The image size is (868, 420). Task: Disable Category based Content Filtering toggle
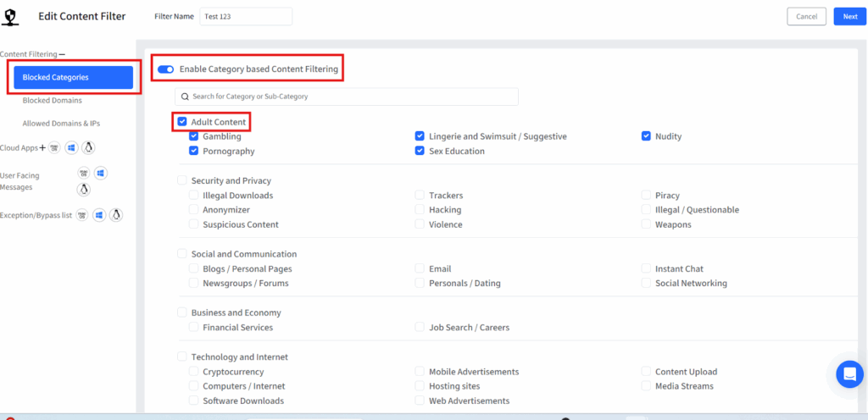tap(165, 69)
